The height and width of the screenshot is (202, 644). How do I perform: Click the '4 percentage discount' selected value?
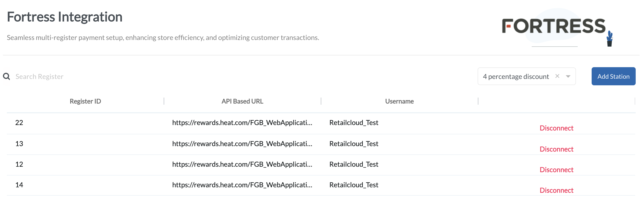click(516, 76)
